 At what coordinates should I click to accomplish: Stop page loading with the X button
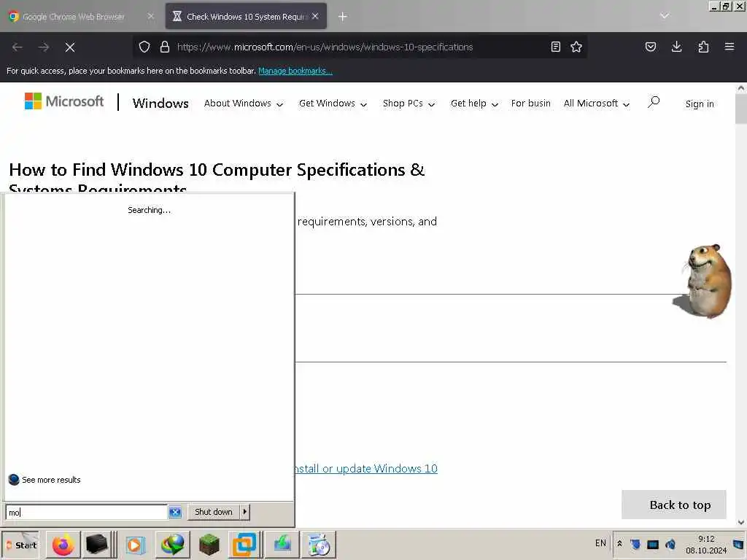70,47
